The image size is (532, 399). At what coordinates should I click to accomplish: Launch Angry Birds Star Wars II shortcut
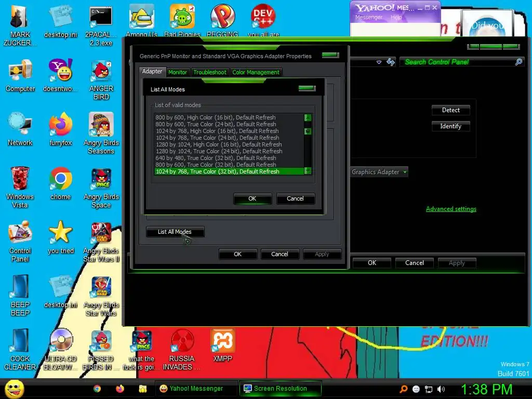point(101,241)
